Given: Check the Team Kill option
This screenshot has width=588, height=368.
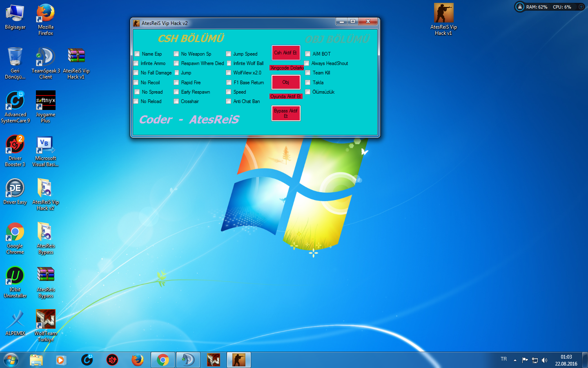Looking at the screenshot, I should (x=307, y=72).
